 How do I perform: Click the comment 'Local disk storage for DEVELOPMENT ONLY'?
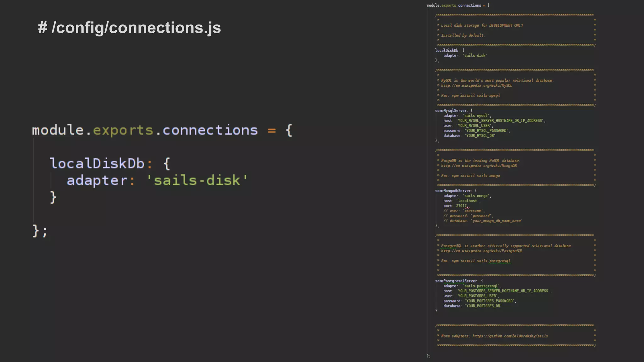pos(482,25)
